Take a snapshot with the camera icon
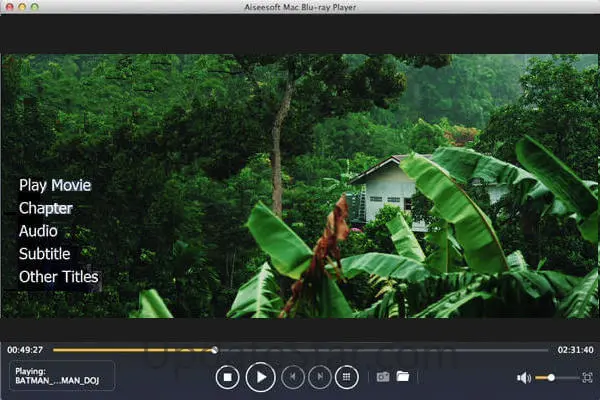 pyautogui.click(x=381, y=377)
